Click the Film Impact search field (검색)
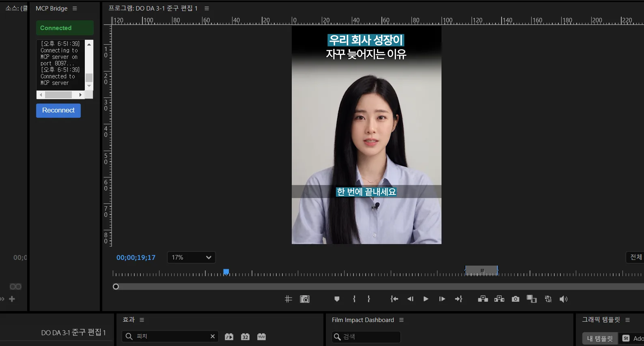 tap(366, 337)
